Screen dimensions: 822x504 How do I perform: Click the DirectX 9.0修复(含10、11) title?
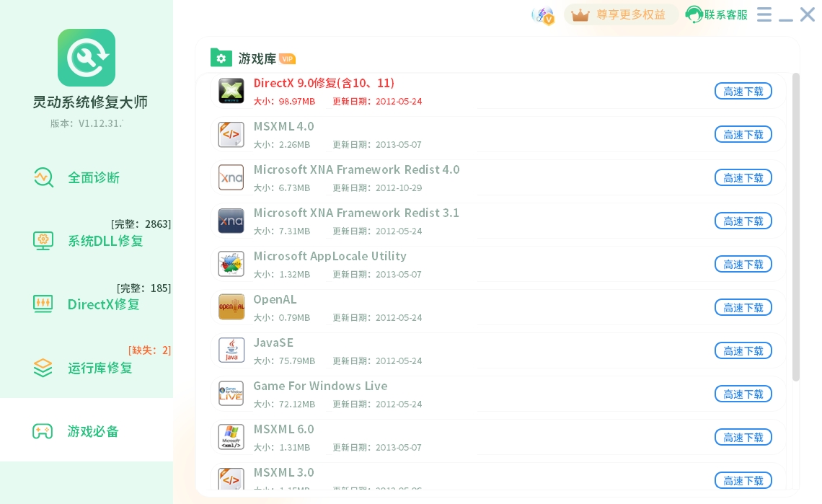click(324, 83)
